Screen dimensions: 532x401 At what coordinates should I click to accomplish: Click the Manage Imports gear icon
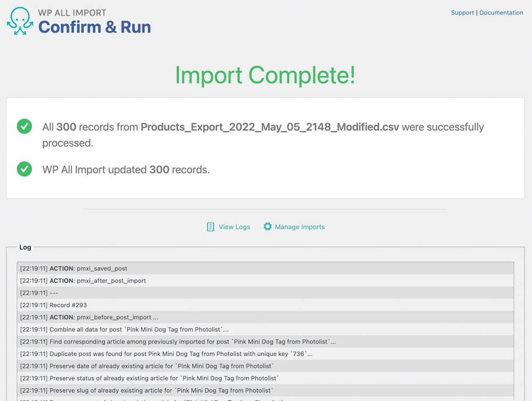[x=268, y=226]
